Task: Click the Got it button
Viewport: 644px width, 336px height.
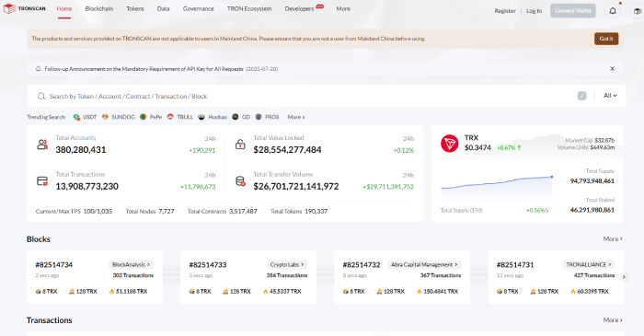Action: point(606,39)
